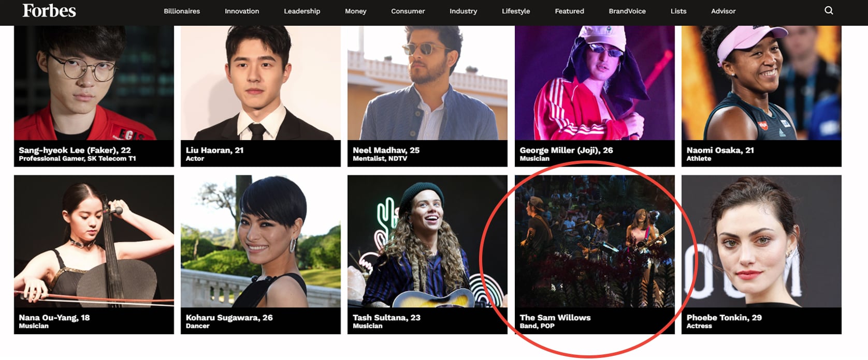Open the Billionaires menu
This screenshot has height=360, width=868.
tap(182, 11)
